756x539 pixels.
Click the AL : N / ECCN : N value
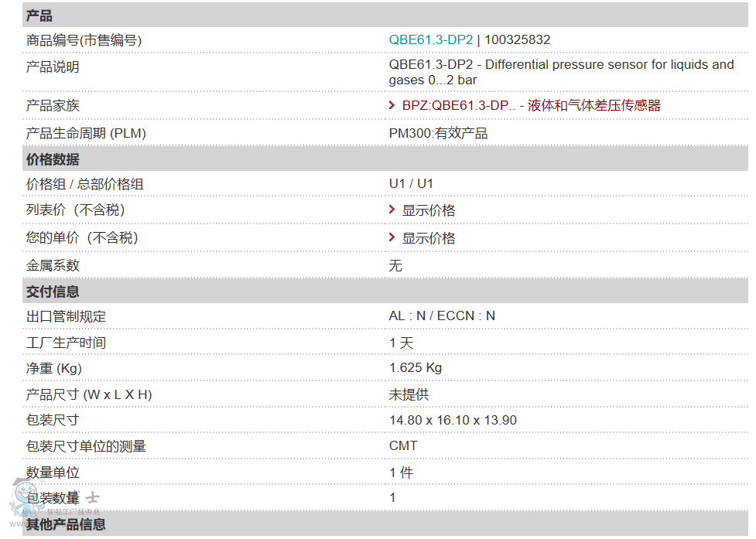pos(442,316)
